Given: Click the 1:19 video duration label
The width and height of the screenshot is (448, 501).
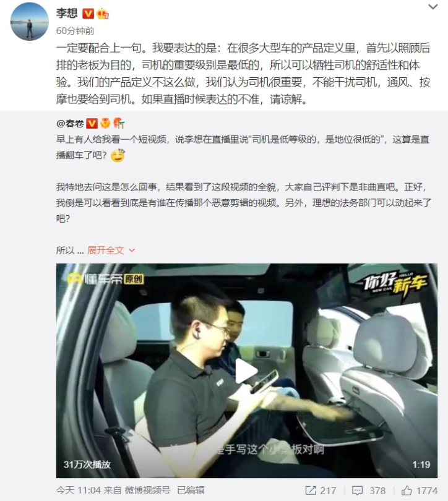Looking at the screenshot, I should point(421,465).
